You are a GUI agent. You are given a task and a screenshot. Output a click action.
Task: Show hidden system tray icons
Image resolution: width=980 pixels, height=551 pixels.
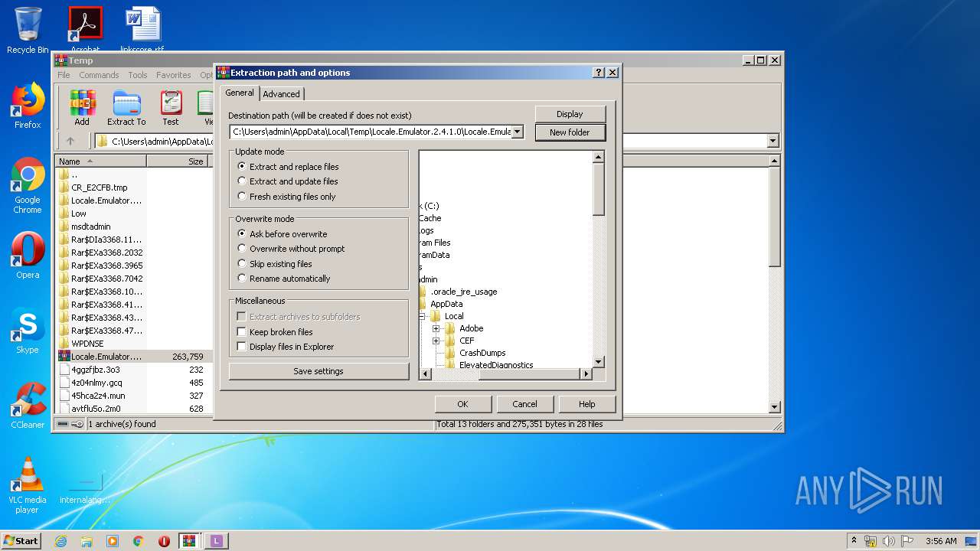point(854,541)
